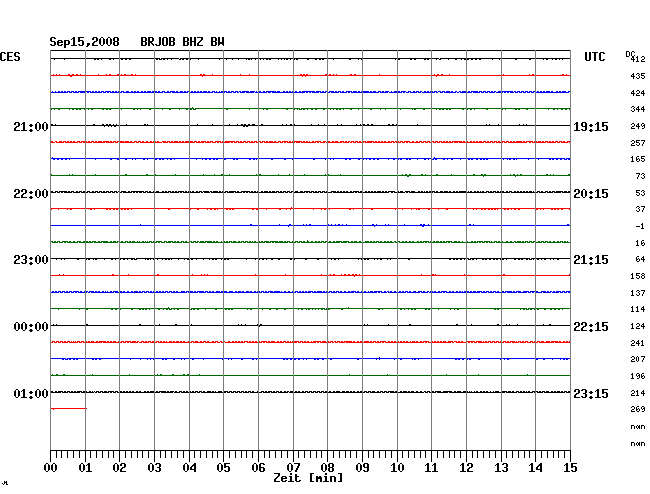Select minute axis tick label 07
Image resolution: width=650 pixels, height=494 pixels.
point(293,468)
